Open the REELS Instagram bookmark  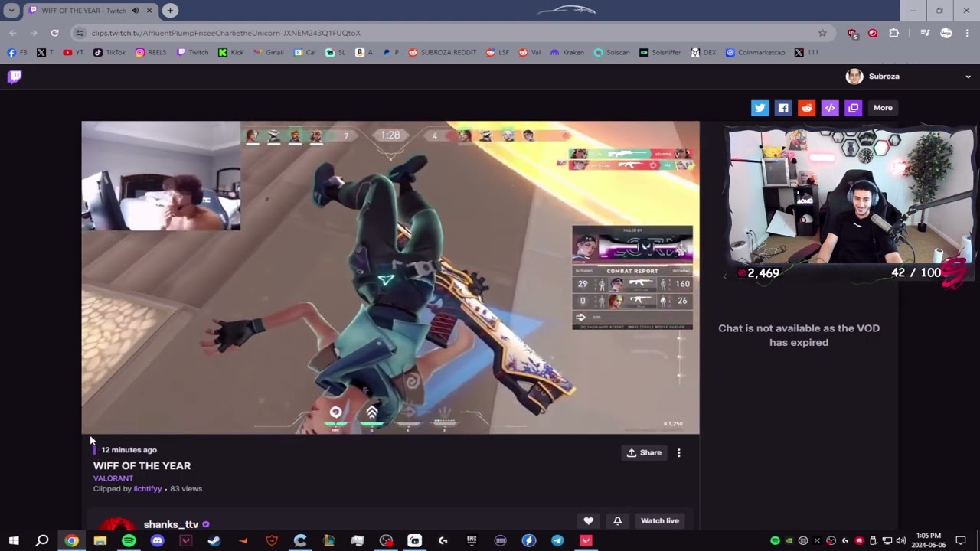[151, 52]
